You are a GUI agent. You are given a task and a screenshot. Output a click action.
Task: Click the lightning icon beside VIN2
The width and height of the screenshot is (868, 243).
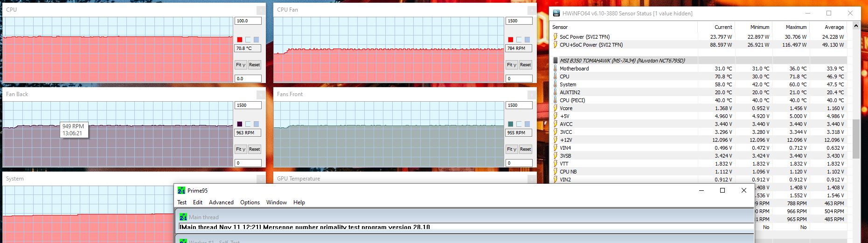point(555,180)
